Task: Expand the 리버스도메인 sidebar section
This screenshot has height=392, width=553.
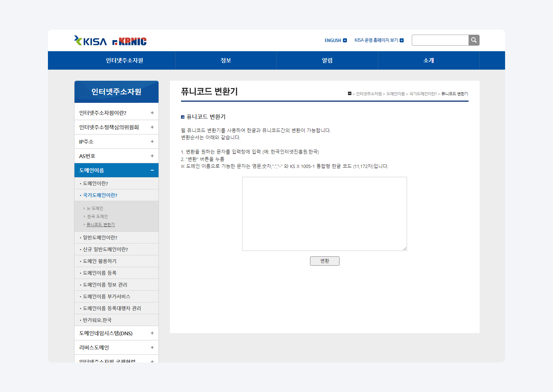Action: pyautogui.click(x=152, y=347)
